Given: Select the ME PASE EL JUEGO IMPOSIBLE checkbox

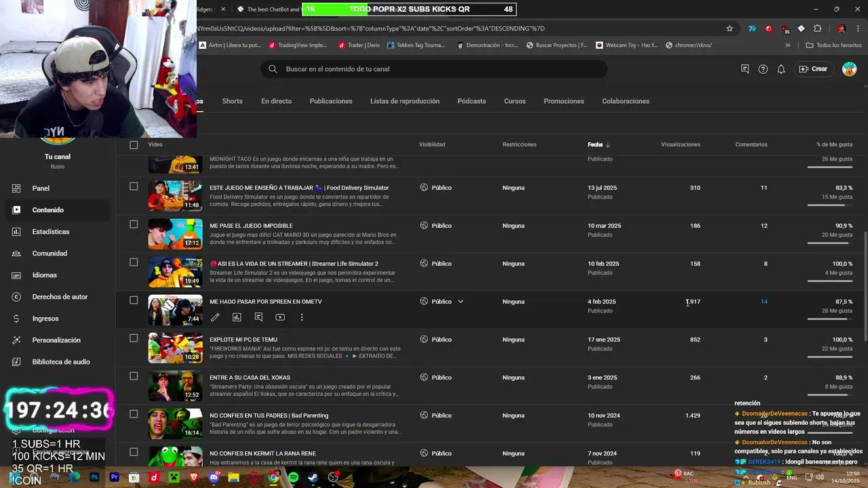Looking at the screenshot, I should click(134, 224).
